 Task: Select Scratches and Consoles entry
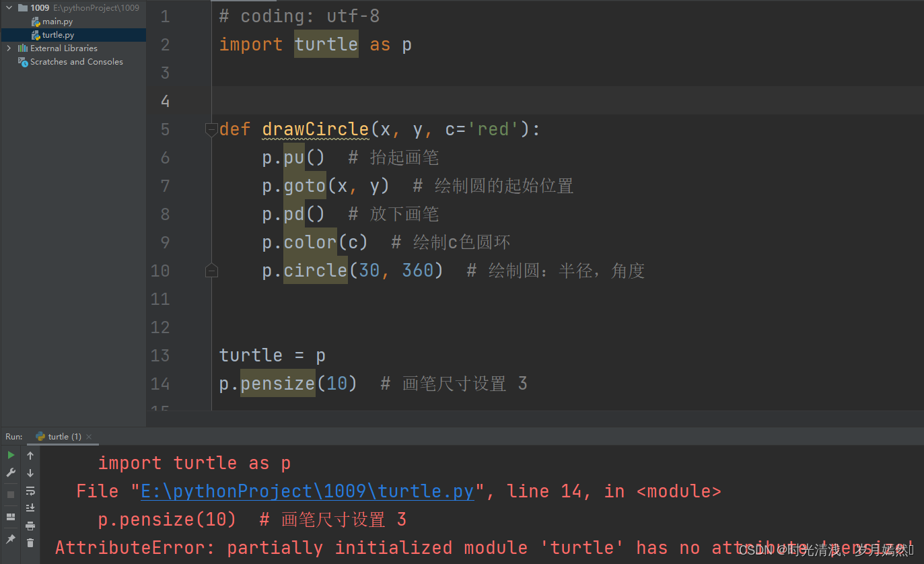[71, 61]
